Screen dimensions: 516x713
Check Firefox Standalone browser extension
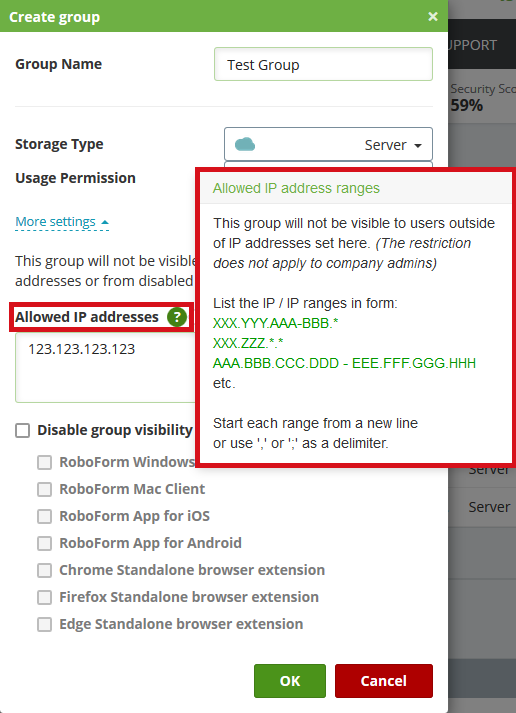coord(44,597)
